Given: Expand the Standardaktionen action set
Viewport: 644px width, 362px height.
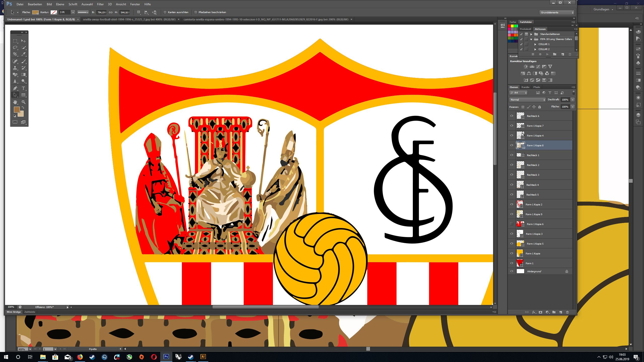Looking at the screenshot, I should tap(531, 34).
